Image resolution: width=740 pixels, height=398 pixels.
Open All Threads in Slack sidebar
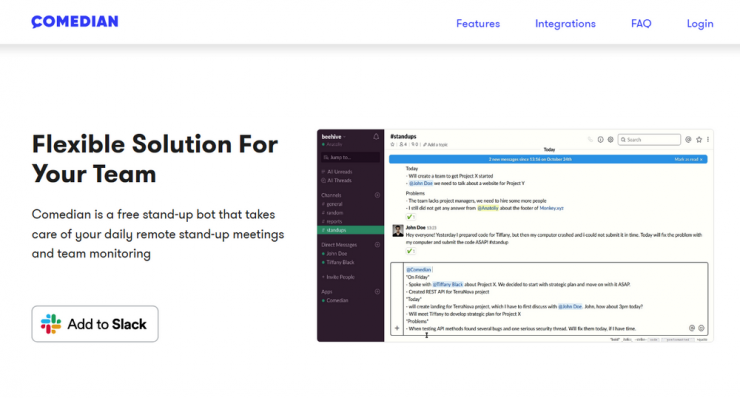tap(336, 180)
